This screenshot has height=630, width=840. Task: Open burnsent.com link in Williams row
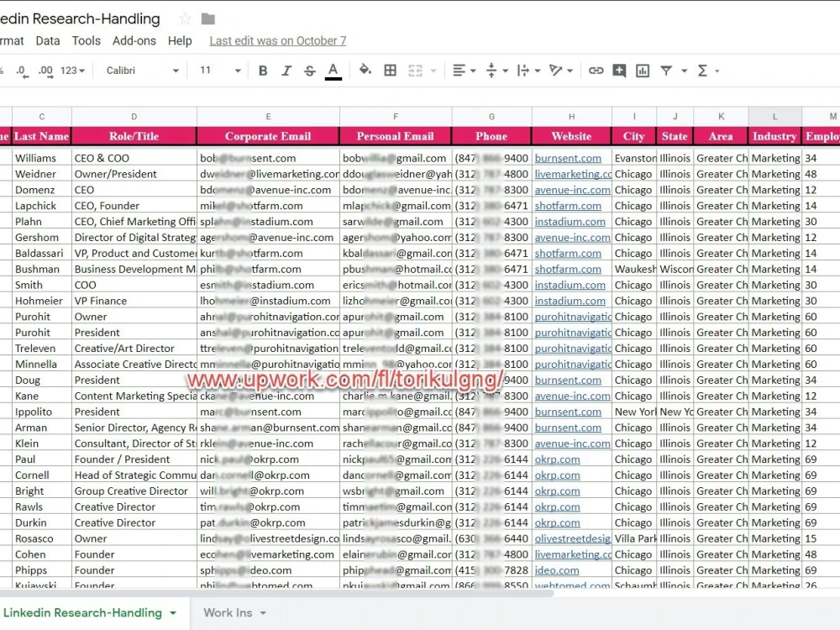568,158
